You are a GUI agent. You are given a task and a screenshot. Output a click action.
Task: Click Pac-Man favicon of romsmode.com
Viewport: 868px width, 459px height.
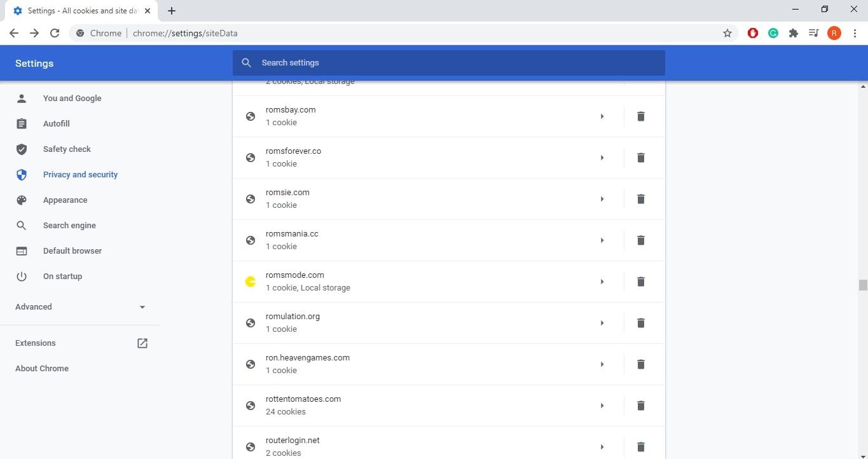251,282
